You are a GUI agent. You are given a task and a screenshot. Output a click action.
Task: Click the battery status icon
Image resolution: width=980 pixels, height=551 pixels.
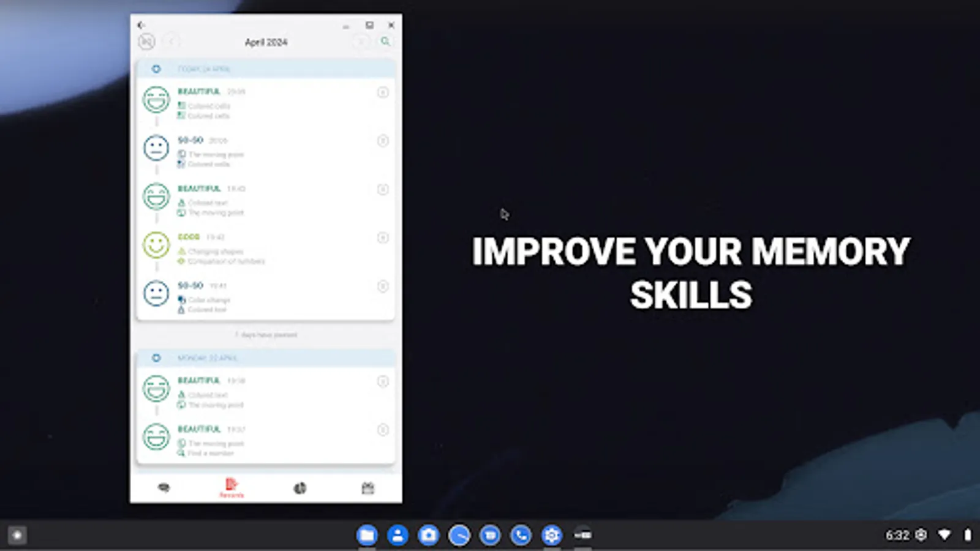pyautogui.click(x=968, y=535)
